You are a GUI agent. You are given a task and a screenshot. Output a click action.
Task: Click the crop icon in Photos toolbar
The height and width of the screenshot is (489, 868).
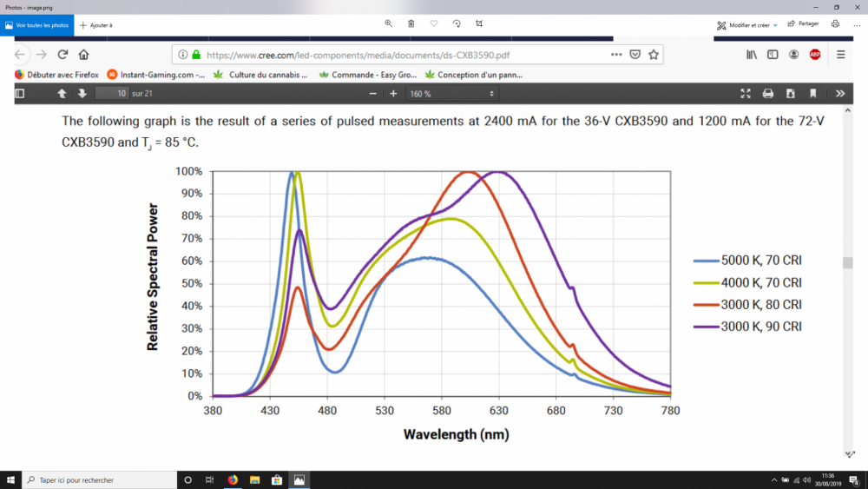479,23
